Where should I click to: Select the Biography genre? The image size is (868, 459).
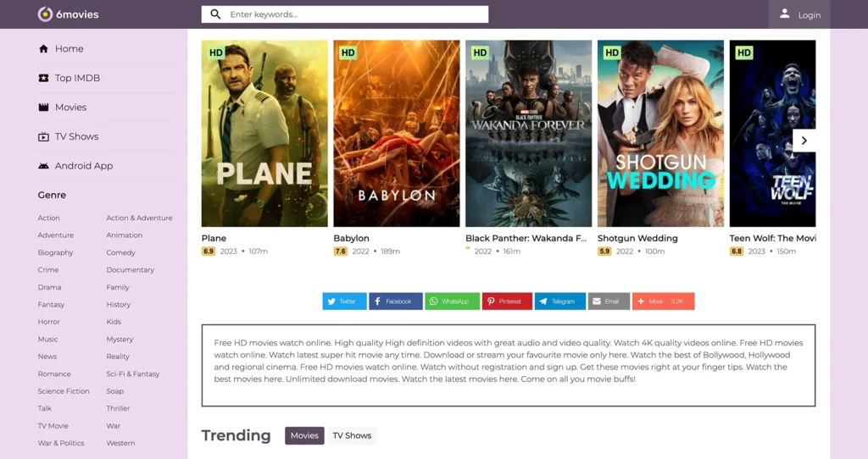click(x=55, y=252)
